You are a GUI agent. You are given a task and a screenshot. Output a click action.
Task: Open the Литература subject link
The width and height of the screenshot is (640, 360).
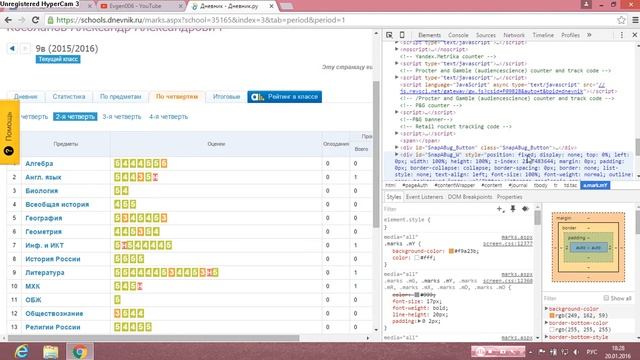click(x=45, y=273)
